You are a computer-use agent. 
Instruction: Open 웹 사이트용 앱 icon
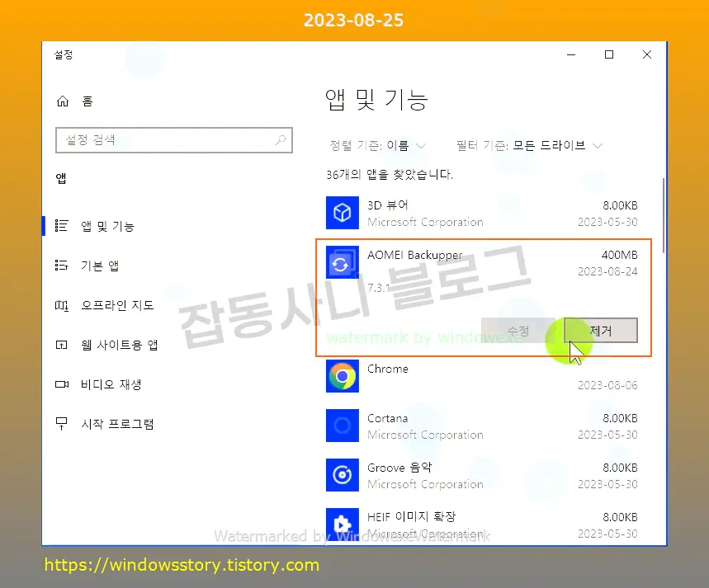tap(62, 345)
